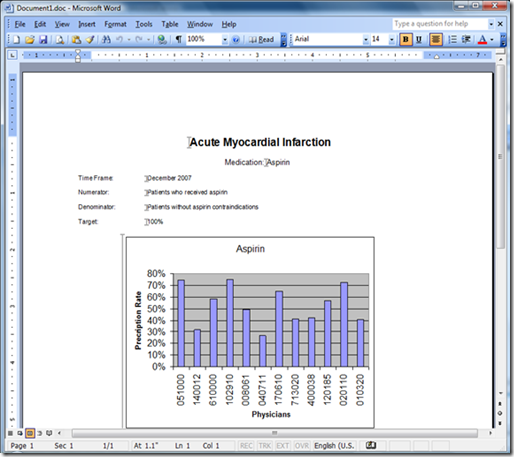Screen dimensions: 514x457
Task: Expand Standard toolbar options chevron
Action: click(283, 40)
